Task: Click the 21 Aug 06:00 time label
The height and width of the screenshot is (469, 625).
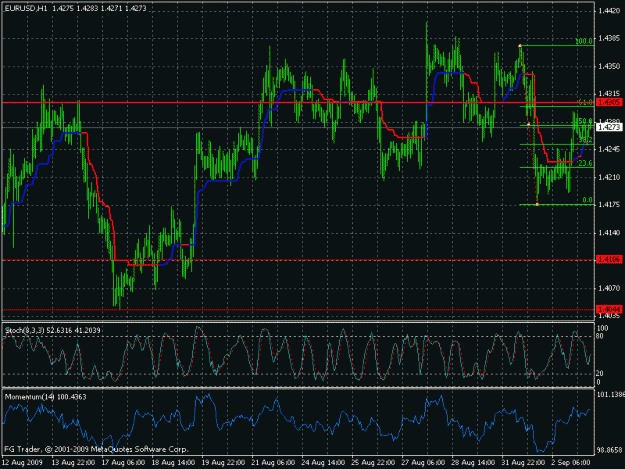Action: click(x=273, y=463)
